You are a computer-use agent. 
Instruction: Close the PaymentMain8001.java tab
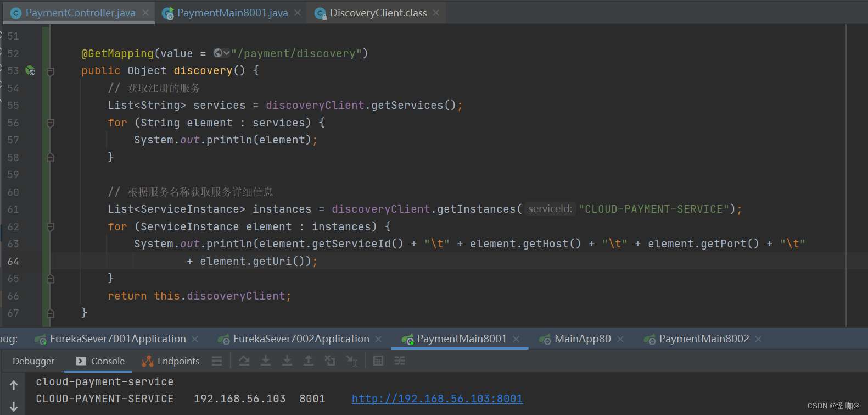coord(298,13)
